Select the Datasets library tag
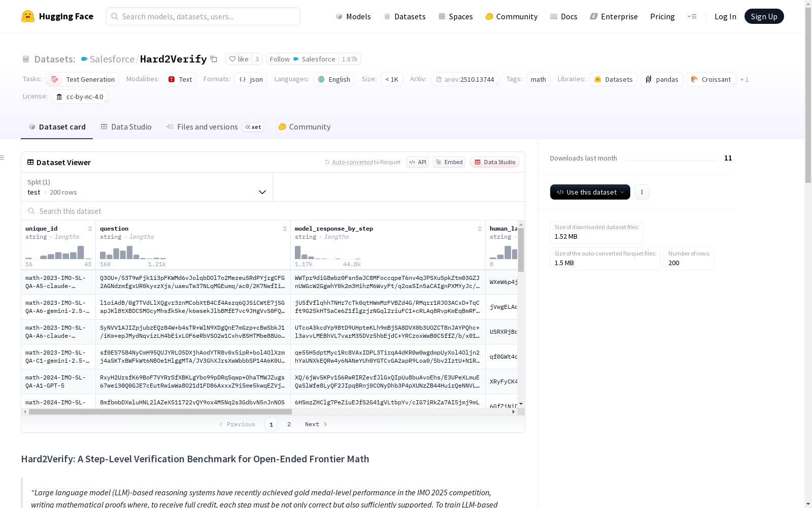Viewport: 812px width, 508px height. point(614,79)
